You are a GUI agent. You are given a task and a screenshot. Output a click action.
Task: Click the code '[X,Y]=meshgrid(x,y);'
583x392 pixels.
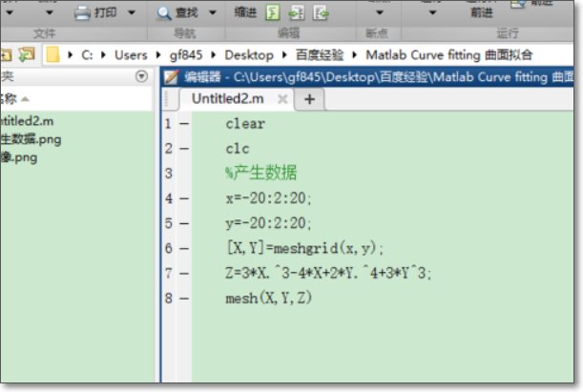point(305,248)
